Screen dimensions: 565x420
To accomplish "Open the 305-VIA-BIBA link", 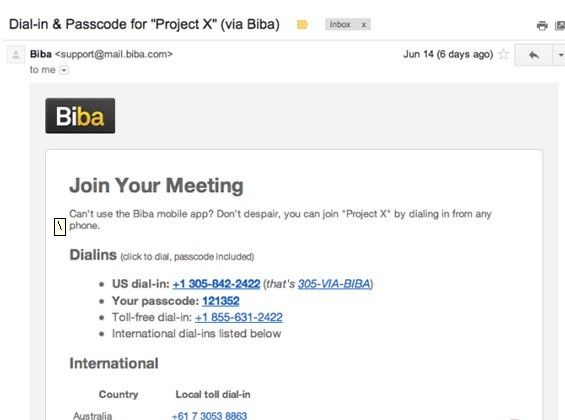I will pyautogui.click(x=334, y=284).
